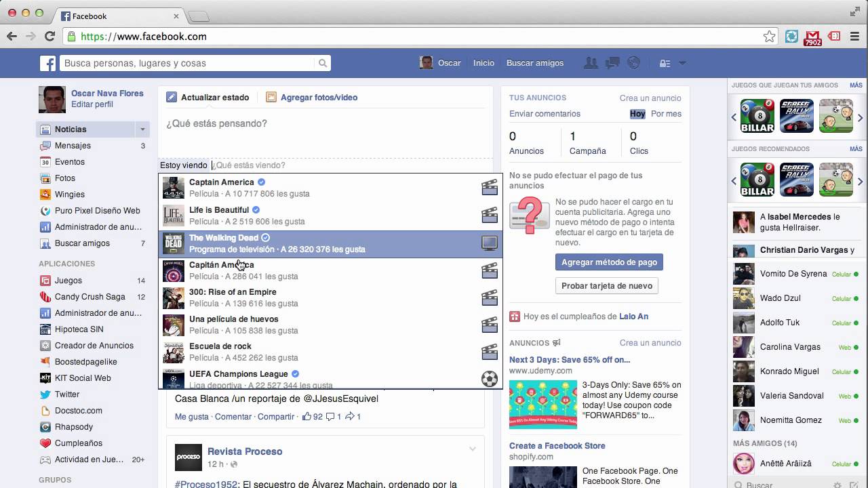868x488 pixels.
Task: Click the Walking Dead TV icon
Action: coord(490,243)
